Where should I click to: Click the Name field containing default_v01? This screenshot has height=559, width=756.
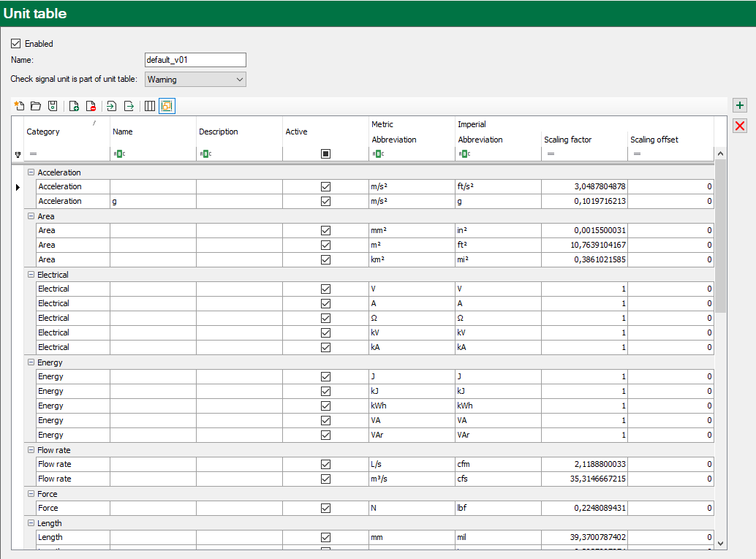click(x=195, y=60)
